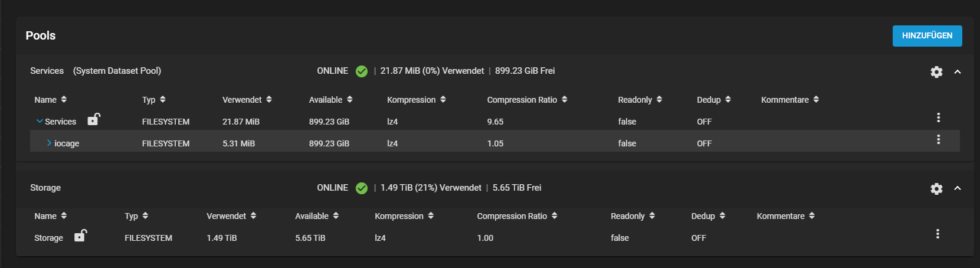Collapse the Services pool panel

point(958,72)
